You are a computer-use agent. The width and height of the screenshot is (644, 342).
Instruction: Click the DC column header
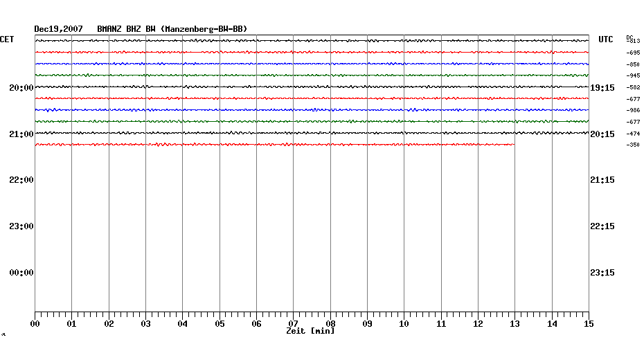point(629,37)
